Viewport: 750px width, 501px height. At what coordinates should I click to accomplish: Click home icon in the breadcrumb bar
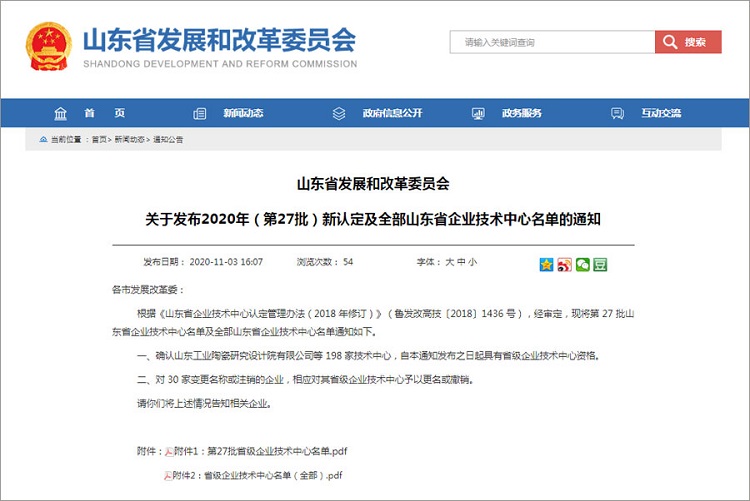[43, 140]
